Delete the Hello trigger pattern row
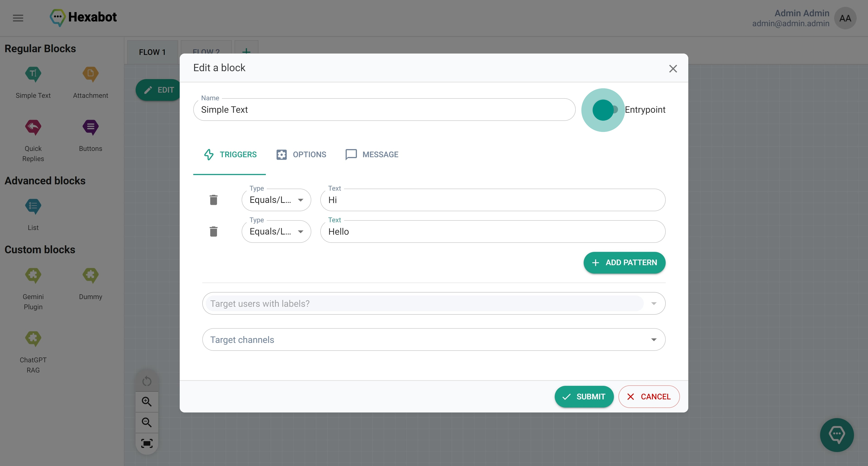 pos(213,232)
